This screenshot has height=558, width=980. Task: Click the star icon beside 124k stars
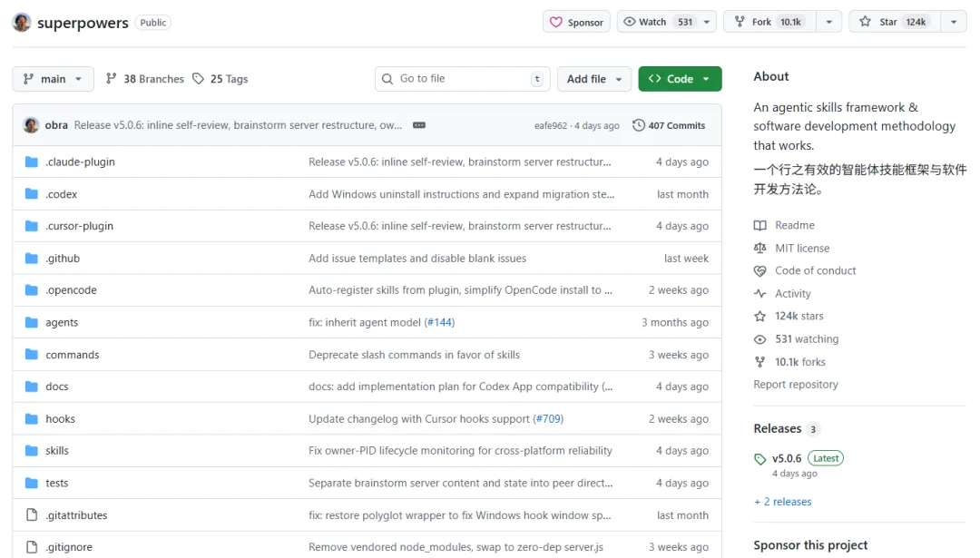[760, 316]
